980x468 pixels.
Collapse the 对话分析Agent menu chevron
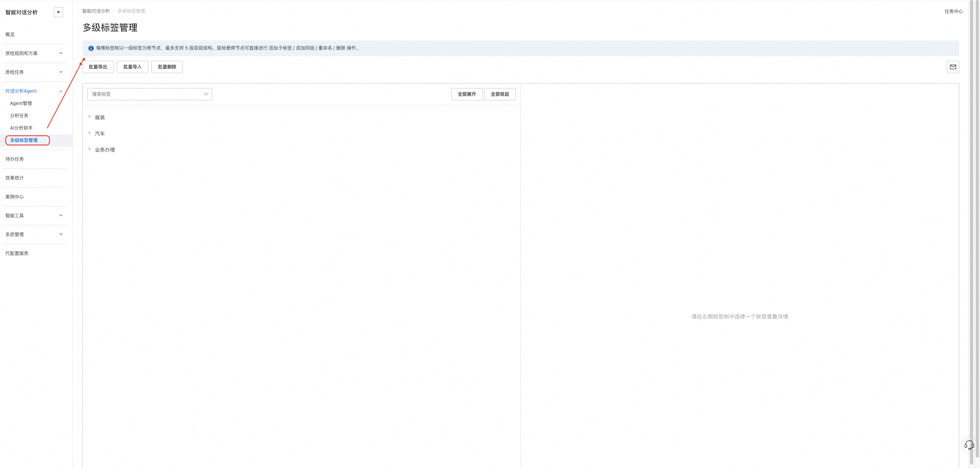tap(61, 91)
